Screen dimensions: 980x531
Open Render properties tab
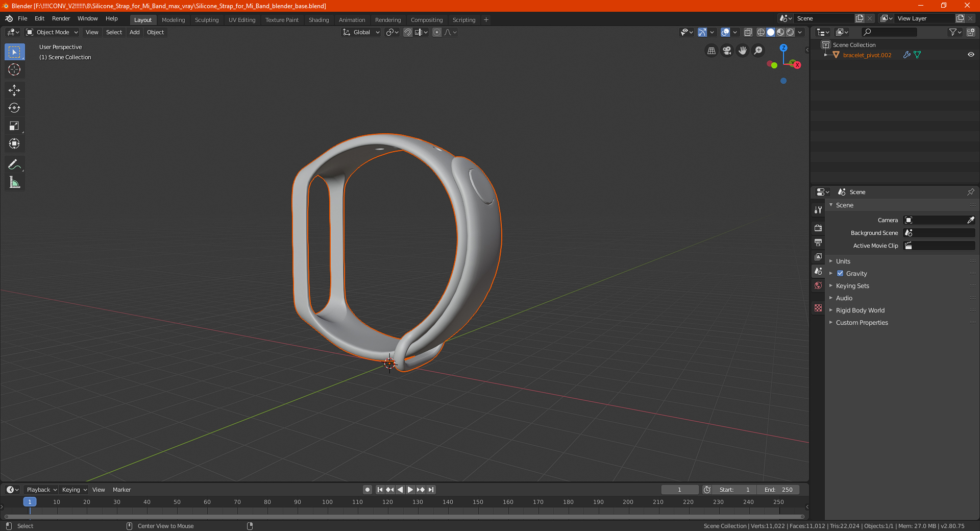[x=818, y=228]
